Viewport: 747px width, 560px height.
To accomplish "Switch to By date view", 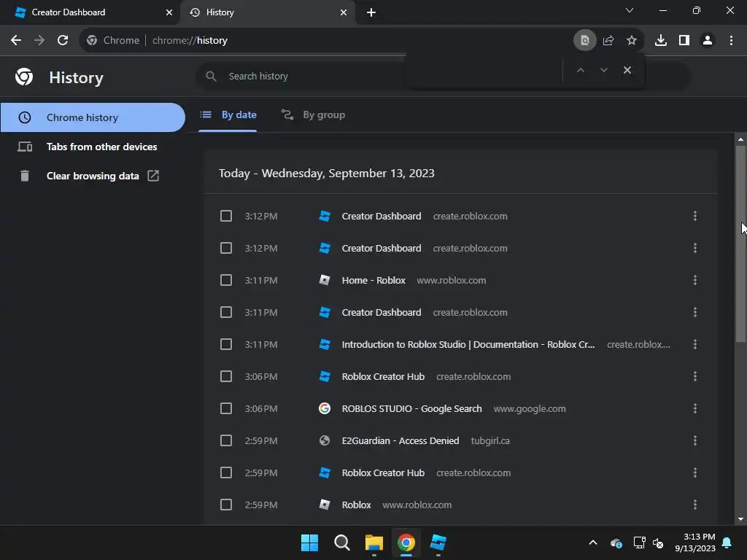I will [228, 114].
